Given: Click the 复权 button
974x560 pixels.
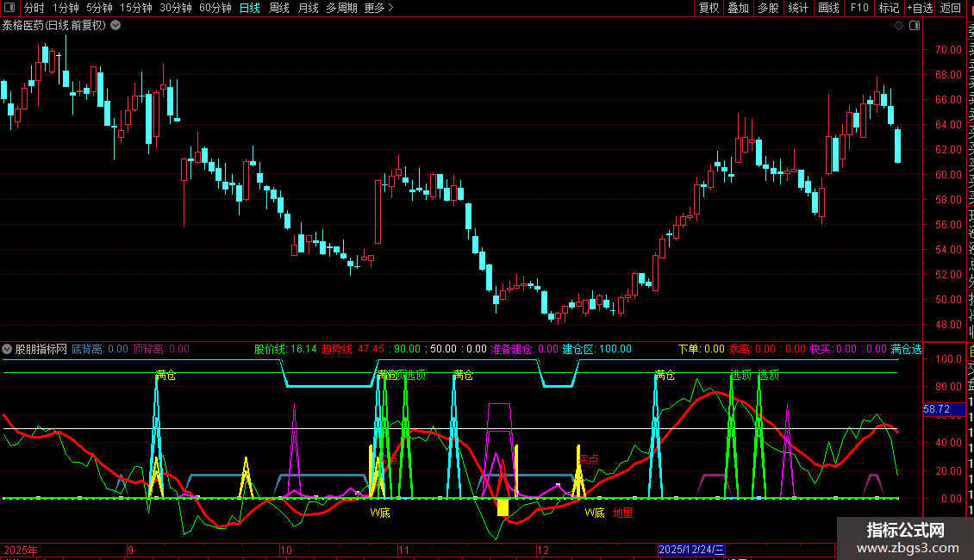Looking at the screenshot, I should [709, 8].
